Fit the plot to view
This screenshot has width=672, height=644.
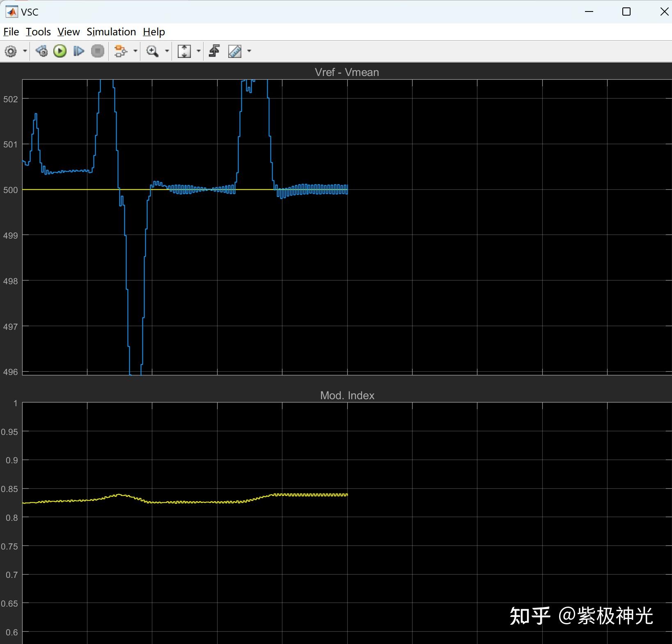185,51
